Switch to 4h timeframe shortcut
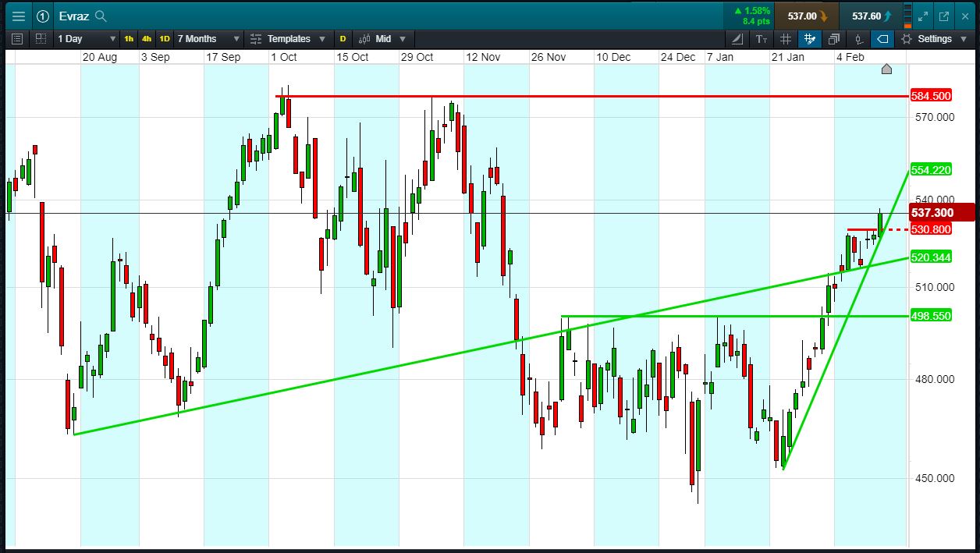The height and width of the screenshot is (553, 980). click(x=147, y=38)
